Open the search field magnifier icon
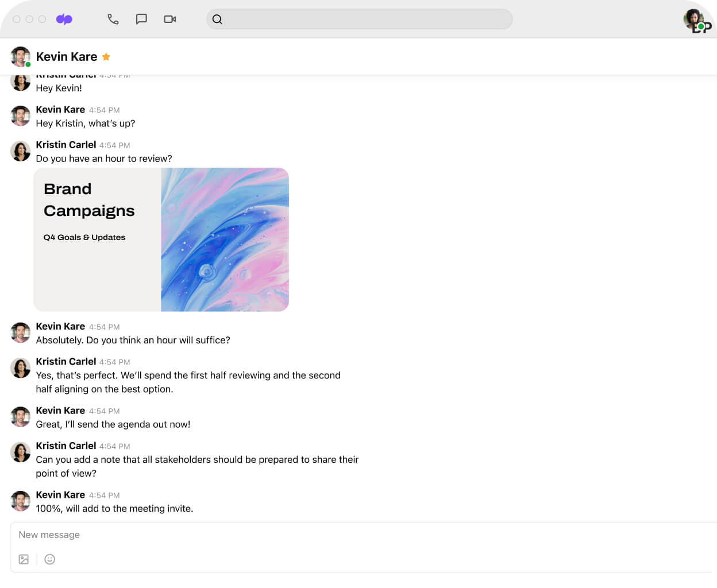Image resolution: width=717 pixels, height=588 pixels. coord(217,19)
